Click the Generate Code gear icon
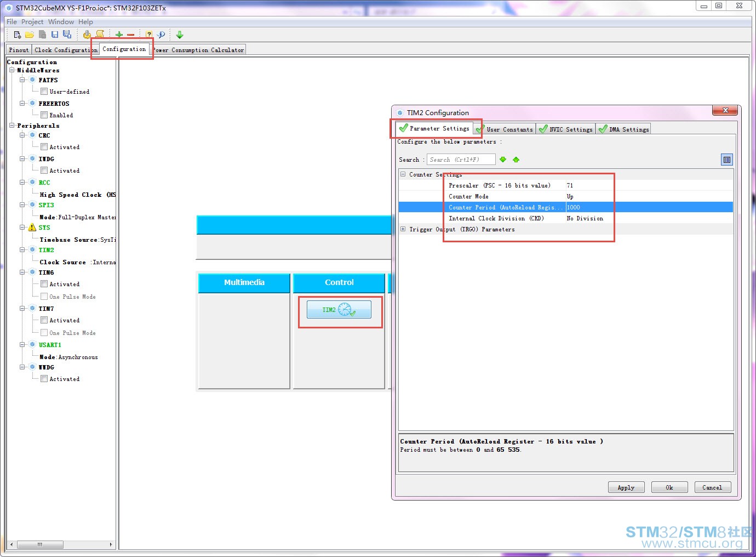The width and height of the screenshot is (756, 557). [87, 35]
